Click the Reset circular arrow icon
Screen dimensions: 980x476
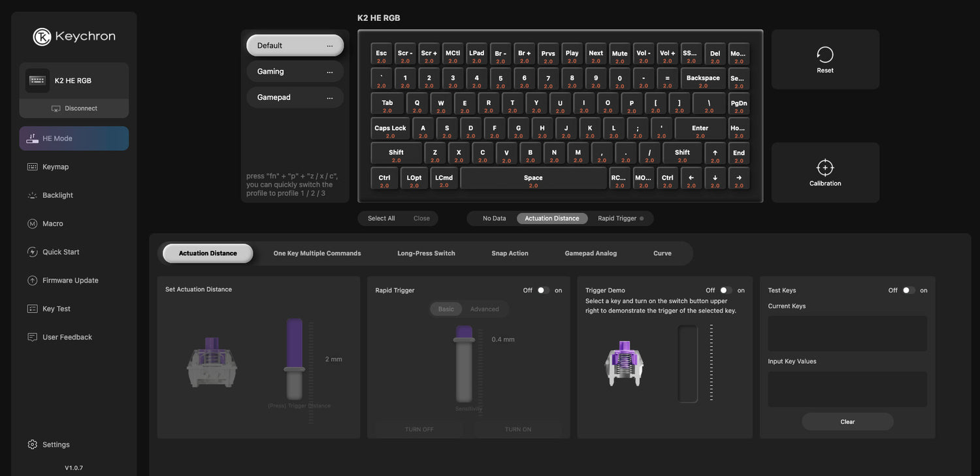click(825, 55)
